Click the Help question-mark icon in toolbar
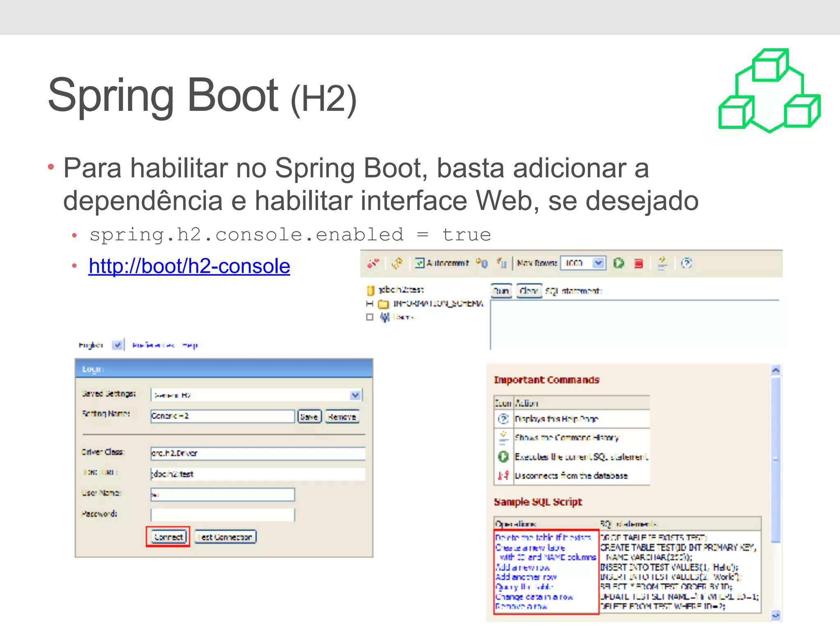The image size is (840, 630). 686,263
